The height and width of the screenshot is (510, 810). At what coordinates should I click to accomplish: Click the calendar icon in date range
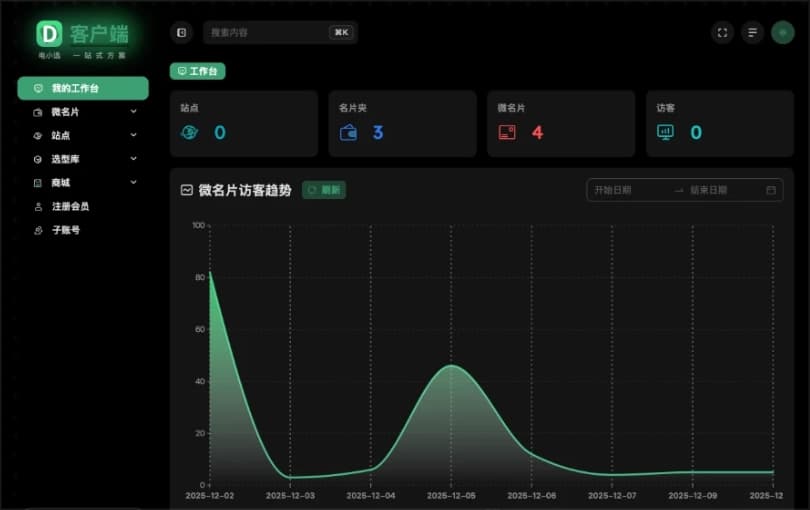pyautogui.click(x=771, y=190)
